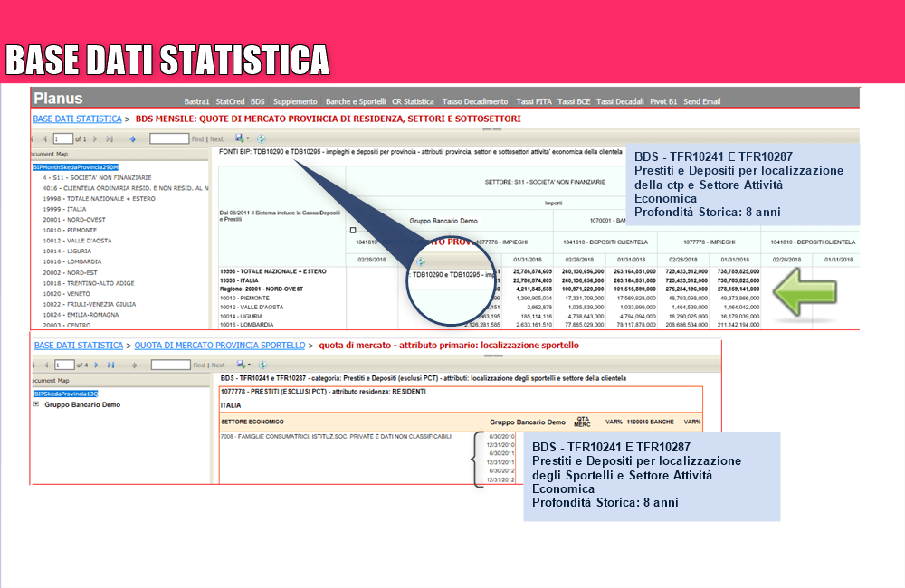Open the Bastra1 menu item

point(196,101)
